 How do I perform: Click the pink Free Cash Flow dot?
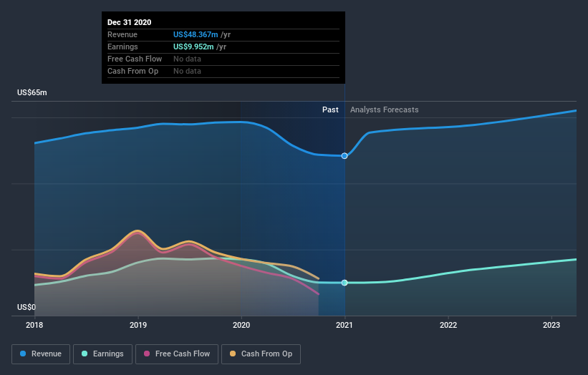click(x=147, y=354)
